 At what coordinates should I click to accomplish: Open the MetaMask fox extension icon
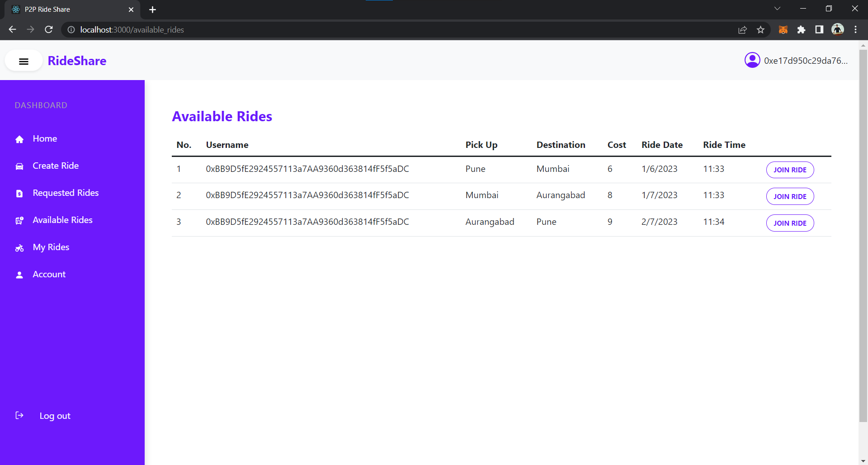783,29
